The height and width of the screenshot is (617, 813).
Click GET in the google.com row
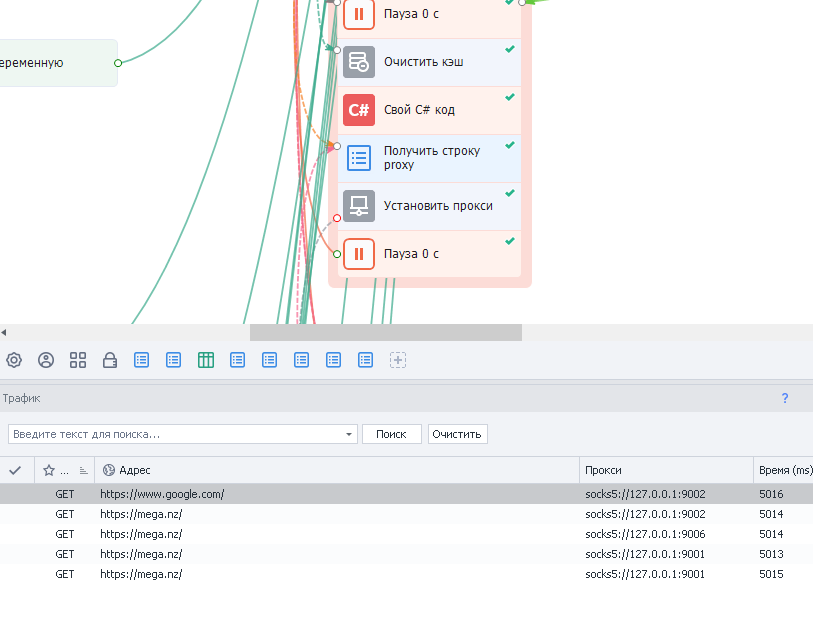[x=65, y=494]
